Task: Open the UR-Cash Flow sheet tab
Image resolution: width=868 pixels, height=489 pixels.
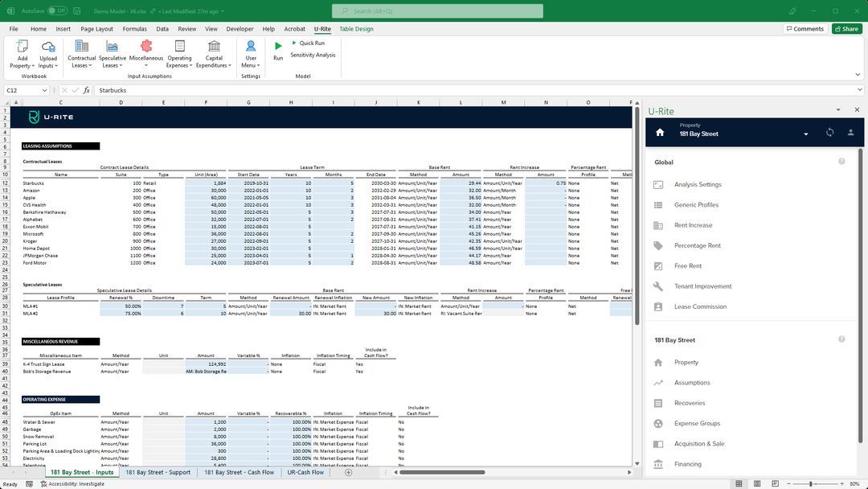Action: tap(306, 472)
